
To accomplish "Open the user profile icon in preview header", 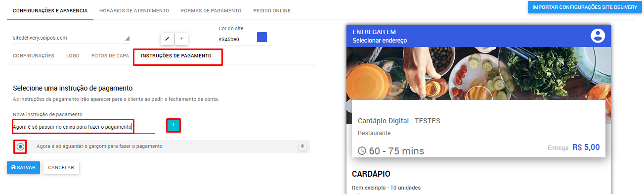I will (x=598, y=36).
